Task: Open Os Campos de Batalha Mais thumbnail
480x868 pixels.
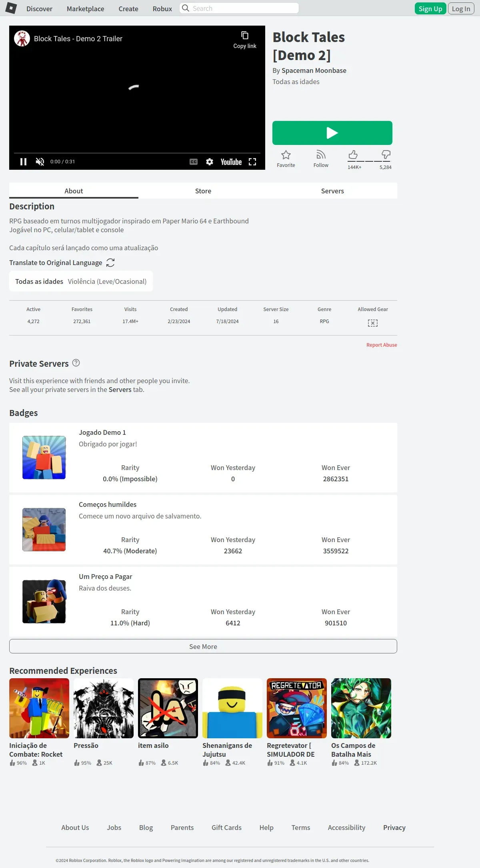Action: click(x=361, y=708)
